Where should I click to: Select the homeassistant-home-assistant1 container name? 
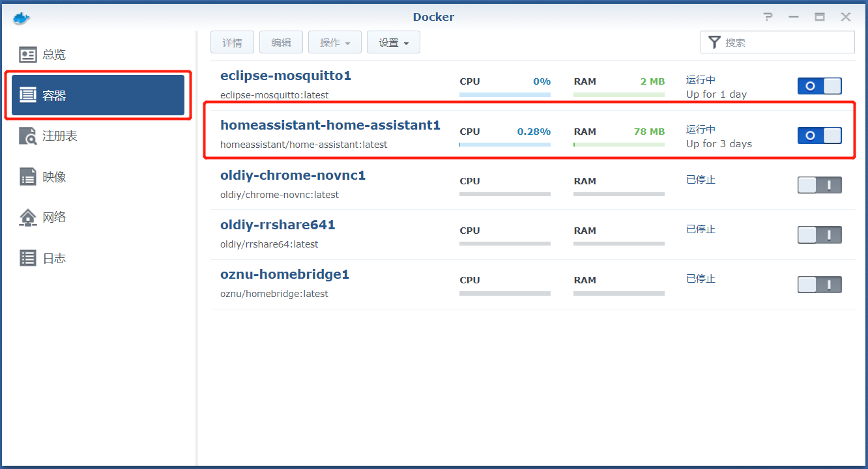pyautogui.click(x=330, y=125)
